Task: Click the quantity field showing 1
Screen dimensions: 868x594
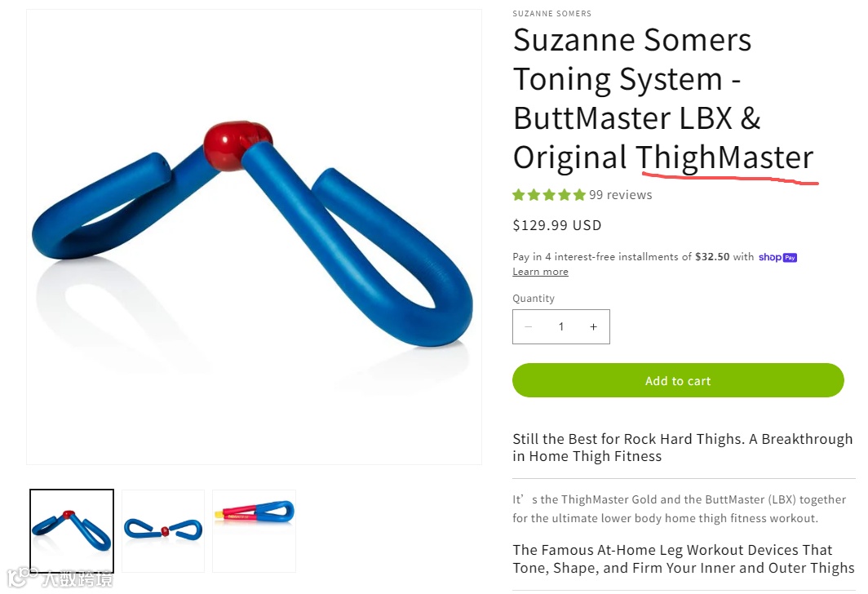Action: click(560, 327)
